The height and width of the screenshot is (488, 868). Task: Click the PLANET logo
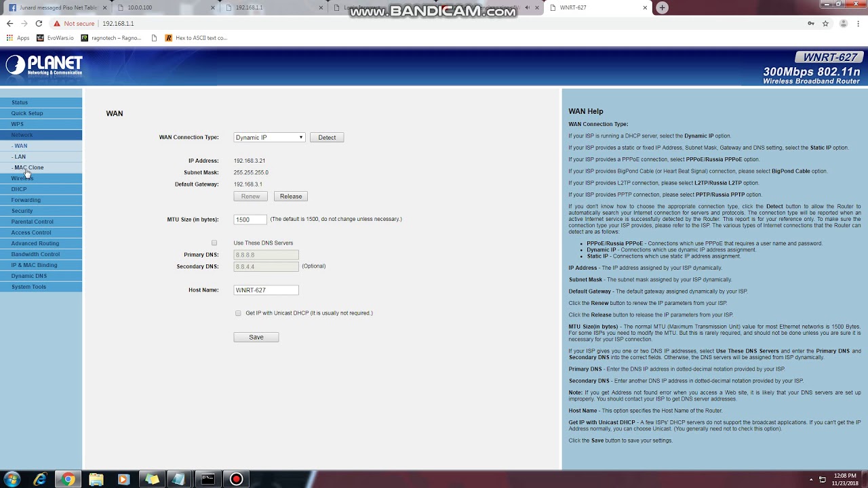point(44,65)
